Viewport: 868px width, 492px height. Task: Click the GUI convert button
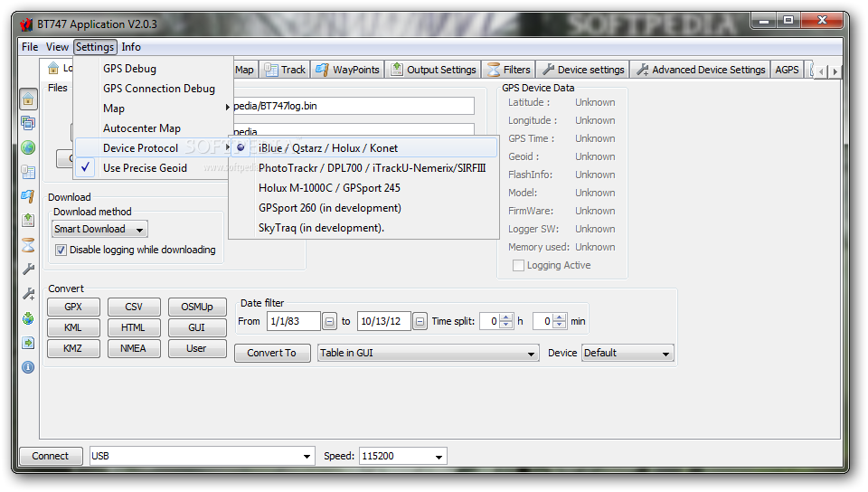coord(197,327)
